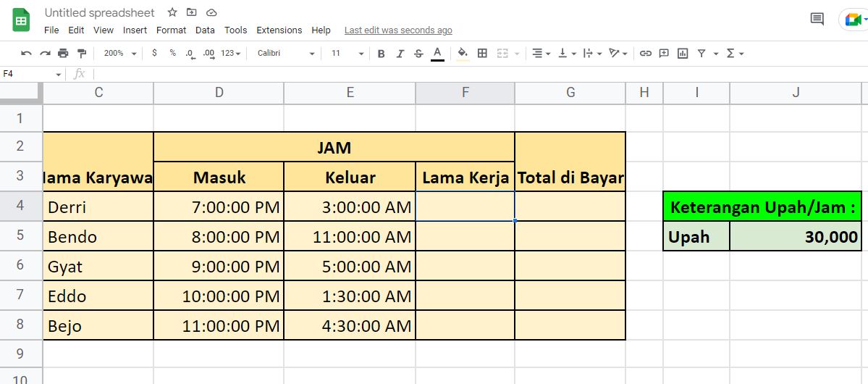Screen dimensions: 868x384
Task: Format as percent icon
Action: point(173,53)
